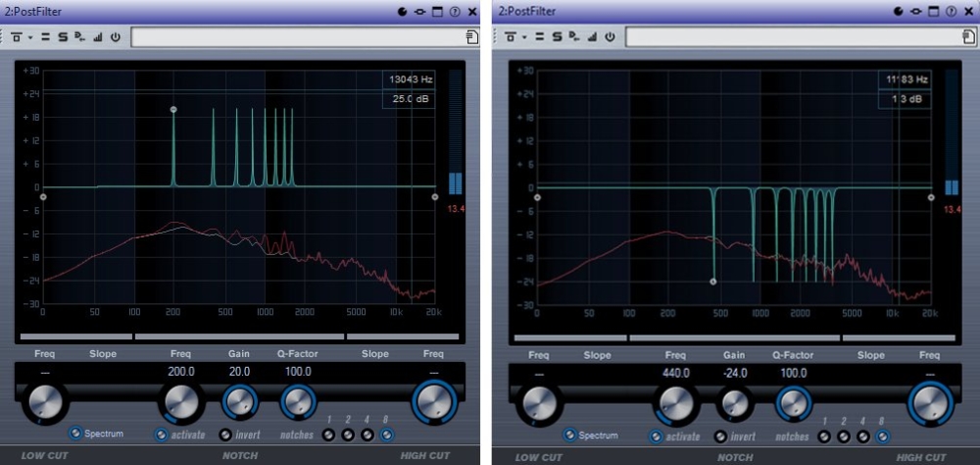Expand presets dropdown arrow in right PostFilter toolbar
Image resolution: width=980 pixels, height=465 pixels.
[x=524, y=37]
